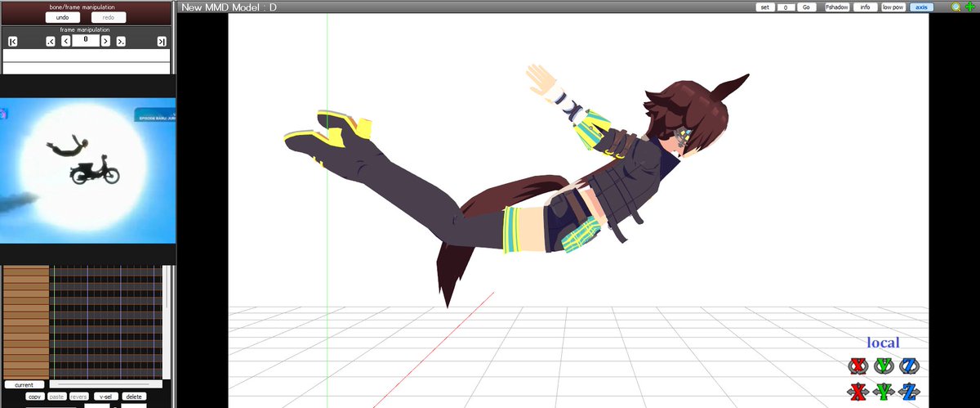Click the set button in the top bar
The width and height of the screenshot is (980, 408).
765,7
